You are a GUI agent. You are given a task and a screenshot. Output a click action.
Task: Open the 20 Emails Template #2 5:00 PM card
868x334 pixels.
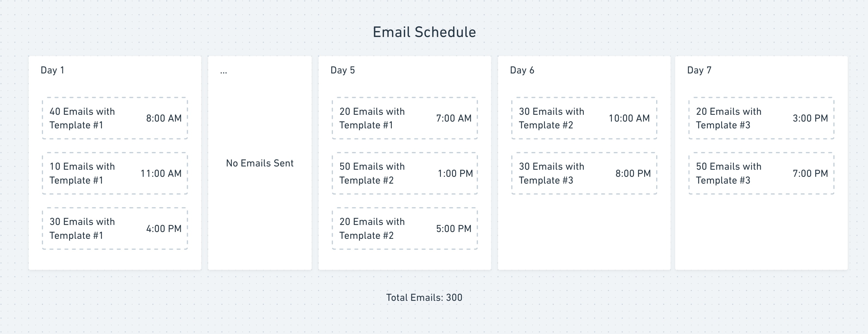[x=405, y=229]
